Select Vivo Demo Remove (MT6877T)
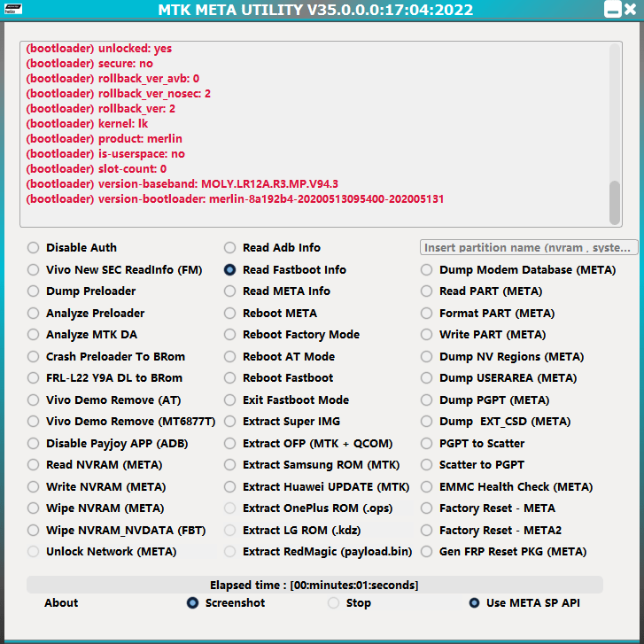Viewport: 644px width, 644px height. (x=34, y=422)
